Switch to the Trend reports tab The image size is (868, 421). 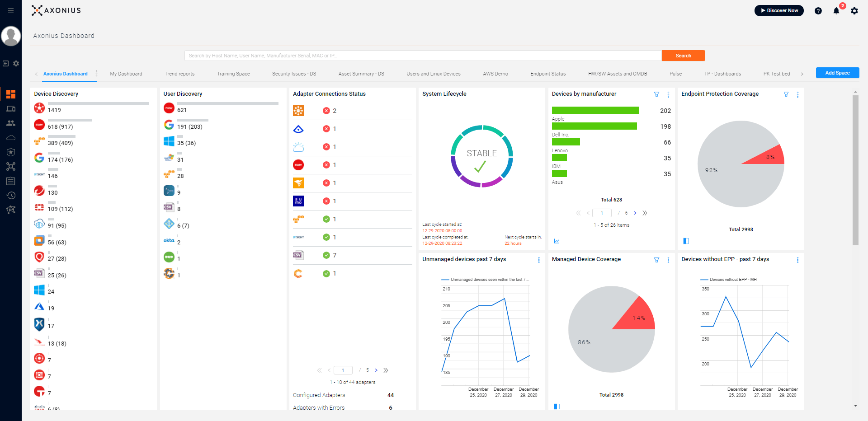[x=179, y=74]
